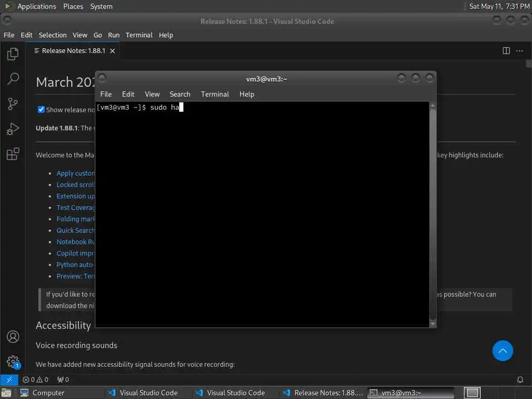Click the Copilot improvements link
The width and height of the screenshot is (532, 399).
tap(75, 253)
